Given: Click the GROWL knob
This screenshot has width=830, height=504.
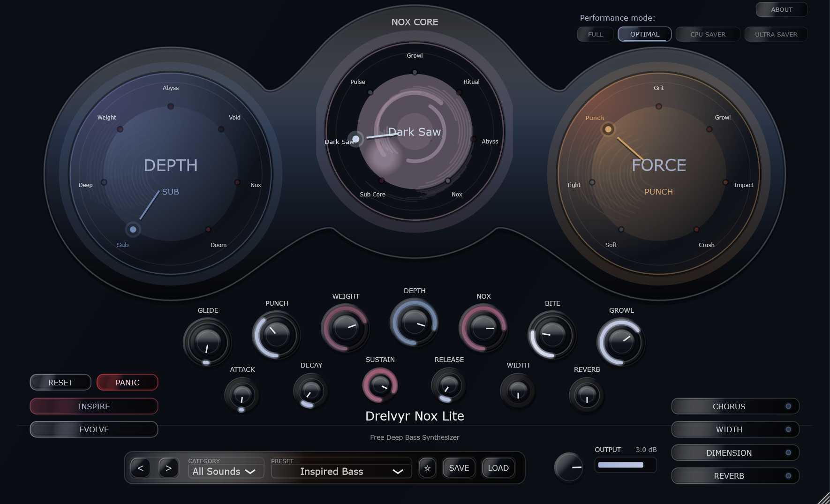Looking at the screenshot, I should point(621,342).
